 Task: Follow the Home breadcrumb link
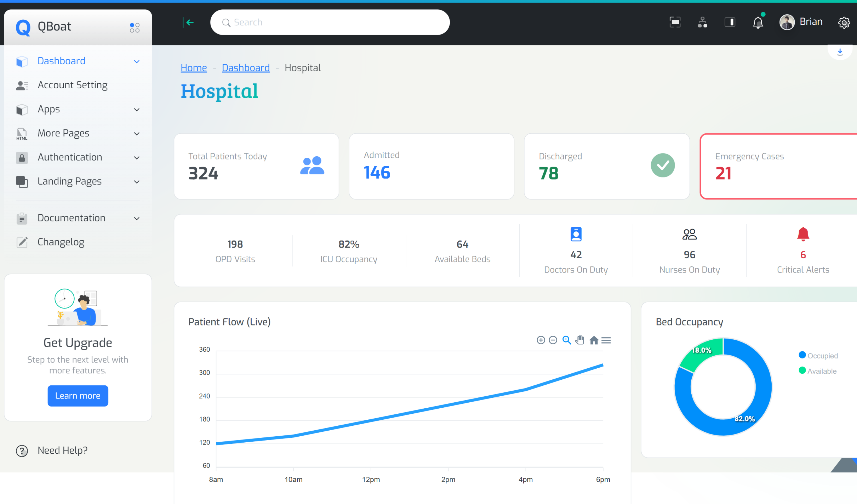coord(193,68)
